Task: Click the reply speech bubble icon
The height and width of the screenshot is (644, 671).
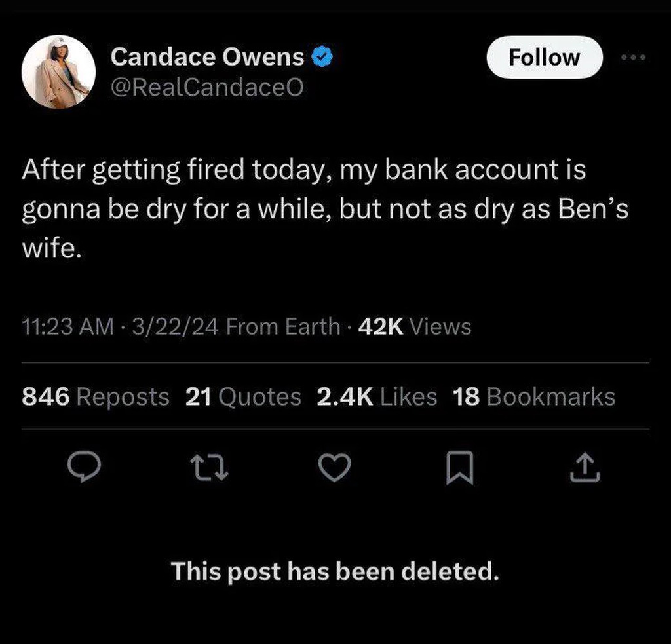Action: 85,467
